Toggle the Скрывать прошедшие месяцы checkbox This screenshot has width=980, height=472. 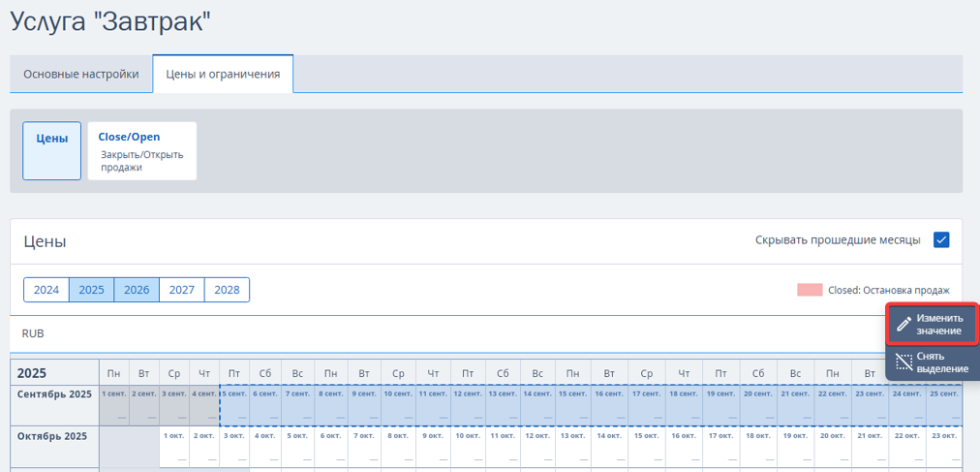(x=941, y=240)
